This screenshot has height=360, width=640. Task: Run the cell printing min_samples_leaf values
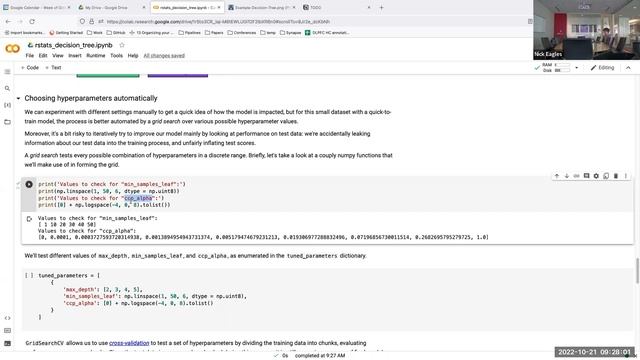[29, 184]
